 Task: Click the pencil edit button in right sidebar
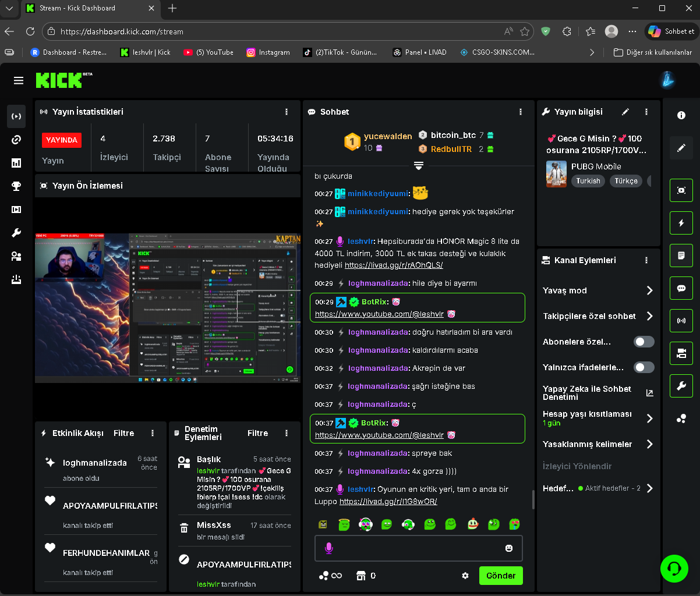(x=681, y=148)
